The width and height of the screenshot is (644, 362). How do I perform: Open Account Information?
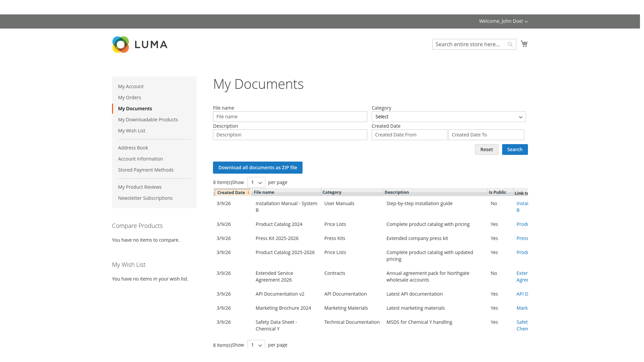pyautogui.click(x=141, y=159)
